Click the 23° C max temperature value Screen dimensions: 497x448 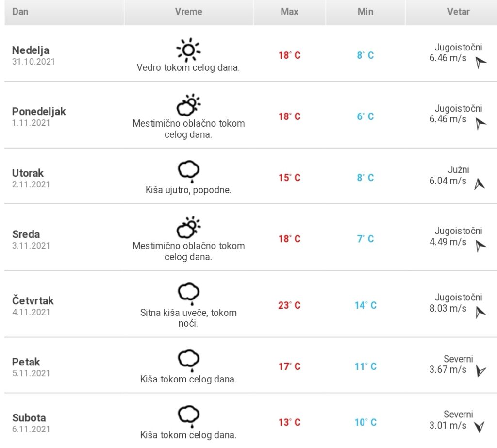289,305
